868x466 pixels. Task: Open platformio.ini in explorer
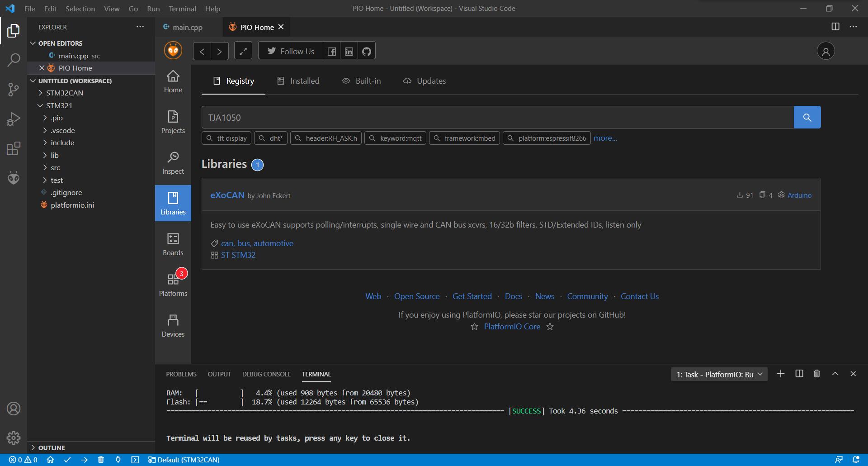pyautogui.click(x=91, y=205)
